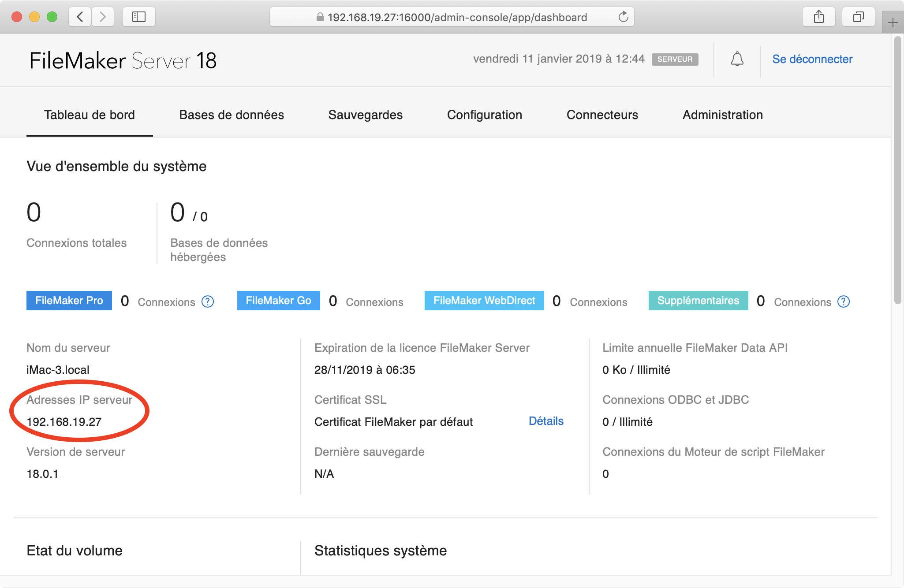Click the Connexions du Moteur de script label

coord(713,452)
